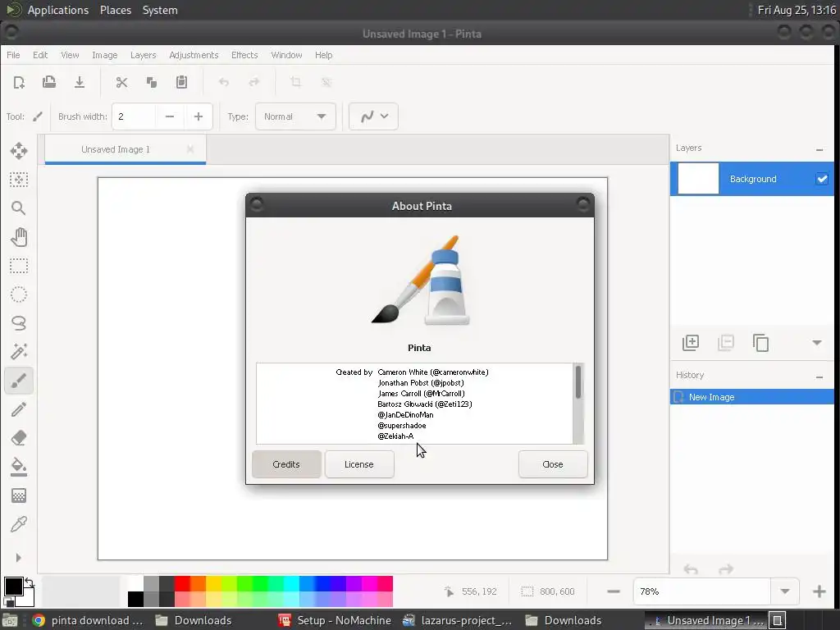Open the antialiasing curve dropdown

373,116
